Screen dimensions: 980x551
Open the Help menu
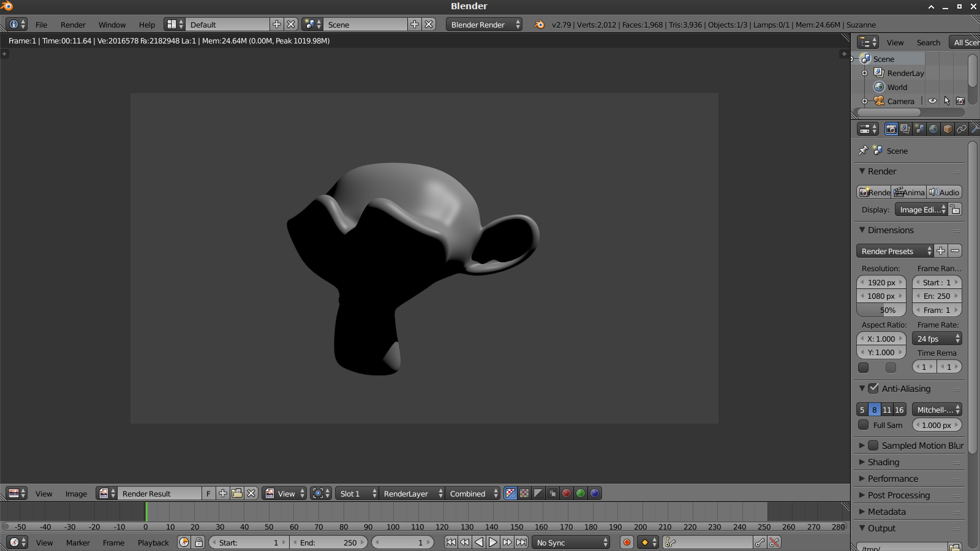pyautogui.click(x=147, y=24)
